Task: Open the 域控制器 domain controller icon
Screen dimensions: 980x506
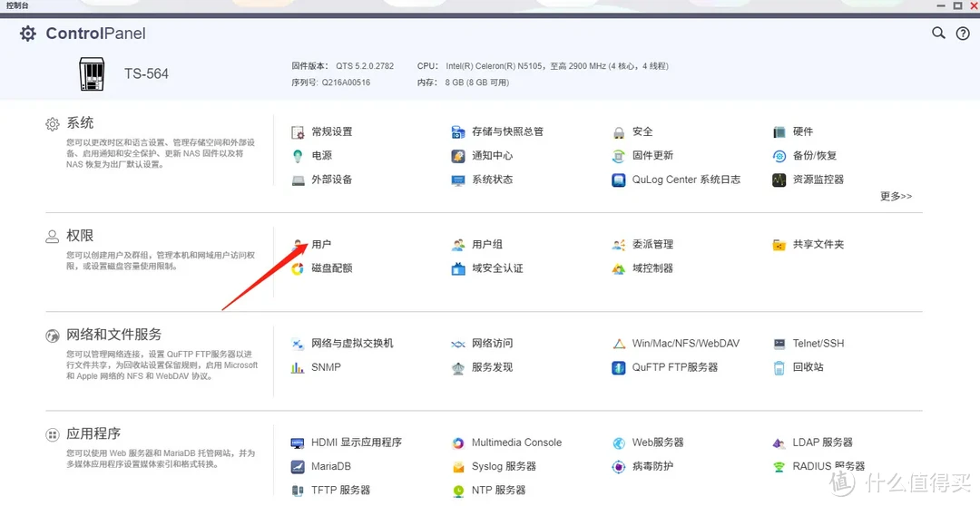Action: 619,268
